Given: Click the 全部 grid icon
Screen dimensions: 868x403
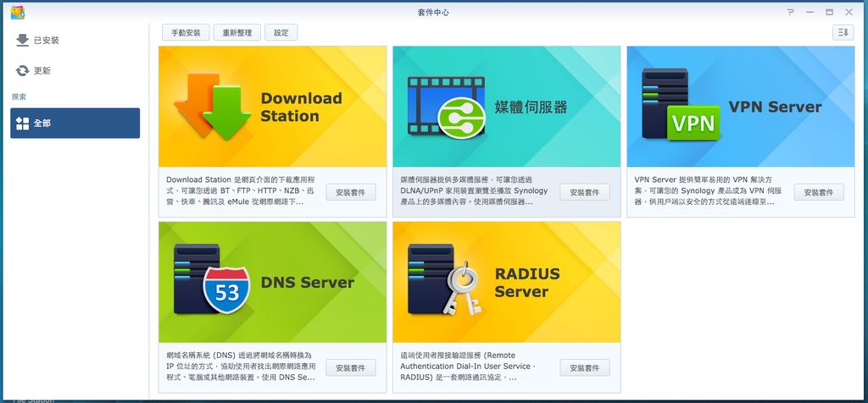Looking at the screenshot, I should 22,124.
